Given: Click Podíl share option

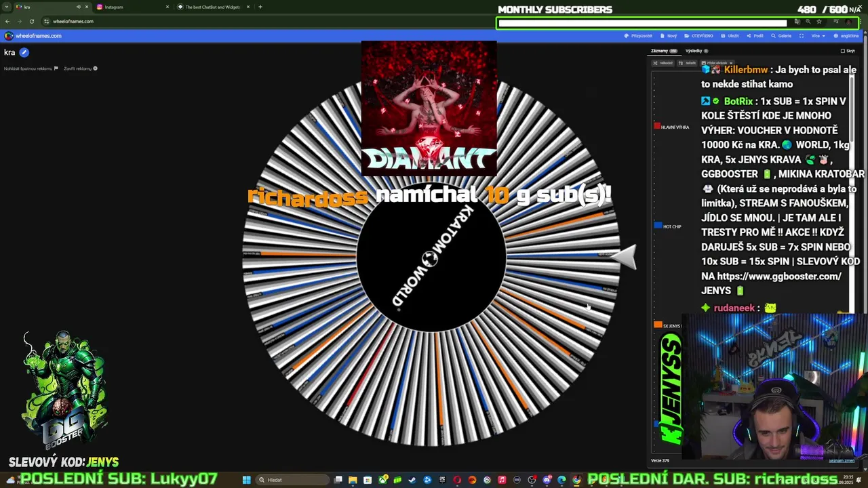Looking at the screenshot, I should [755, 36].
